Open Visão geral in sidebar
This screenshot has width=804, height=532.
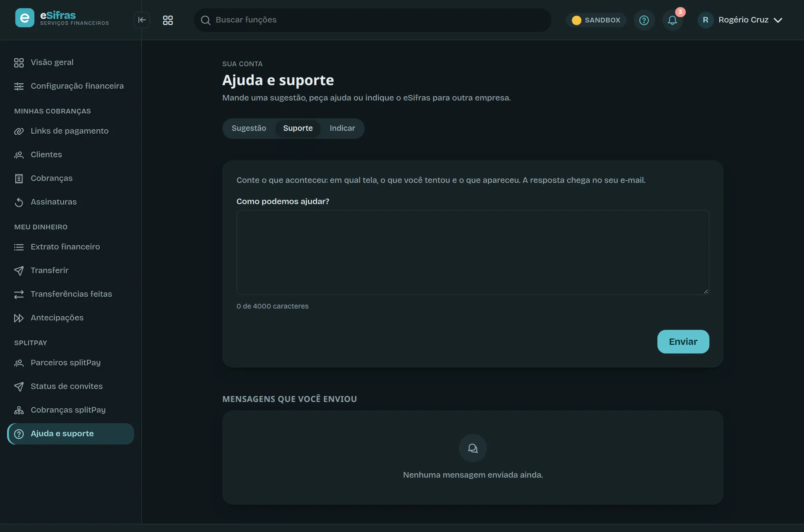(x=71, y=62)
